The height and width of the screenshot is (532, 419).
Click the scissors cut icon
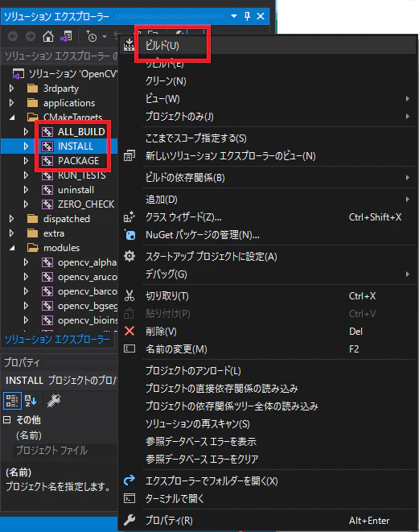tap(129, 296)
